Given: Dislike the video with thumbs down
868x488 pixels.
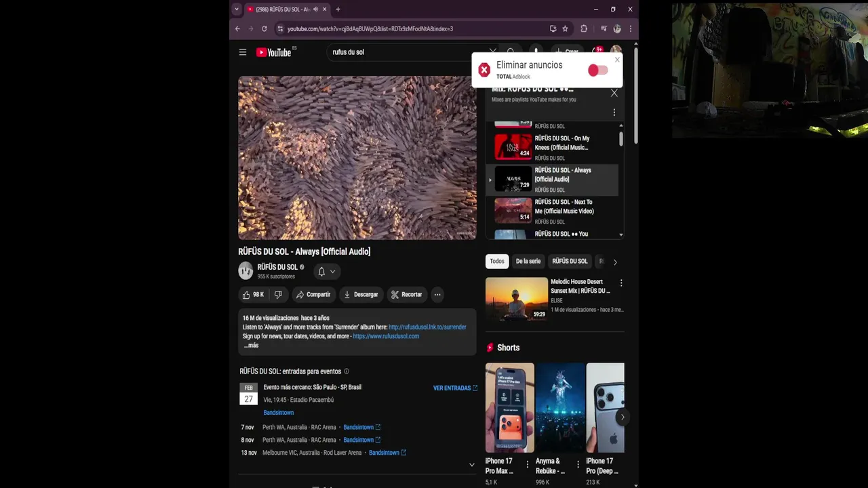Looking at the screenshot, I should tap(278, 294).
